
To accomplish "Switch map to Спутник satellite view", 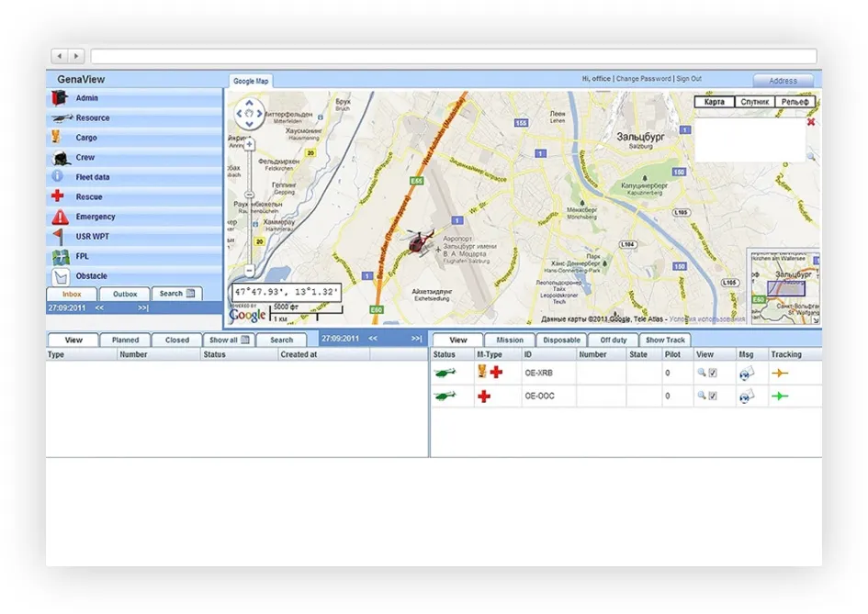I will [754, 102].
